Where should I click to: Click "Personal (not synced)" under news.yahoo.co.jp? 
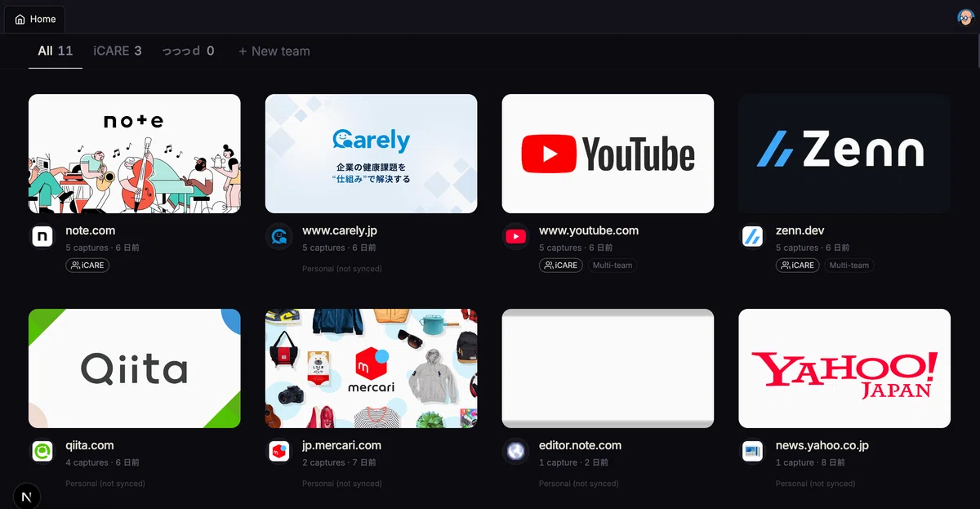click(816, 483)
